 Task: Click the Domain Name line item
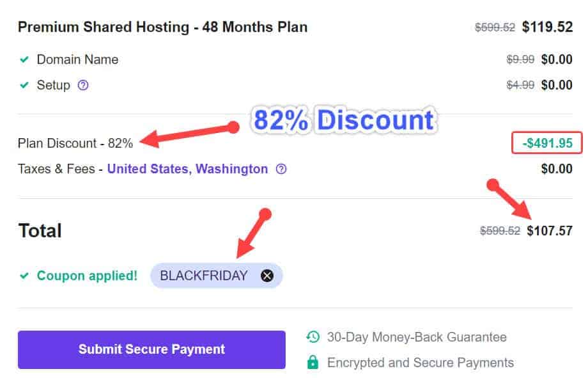click(x=77, y=59)
